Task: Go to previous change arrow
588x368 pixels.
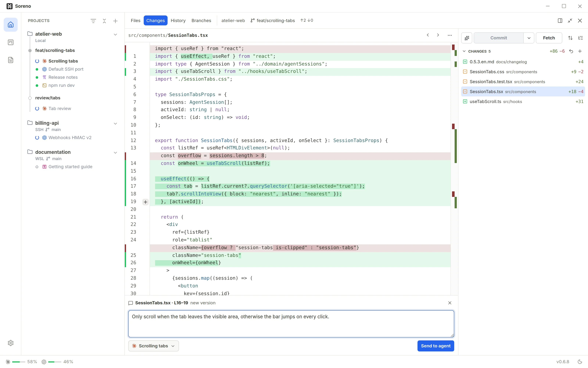Action: tap(428, 35)
